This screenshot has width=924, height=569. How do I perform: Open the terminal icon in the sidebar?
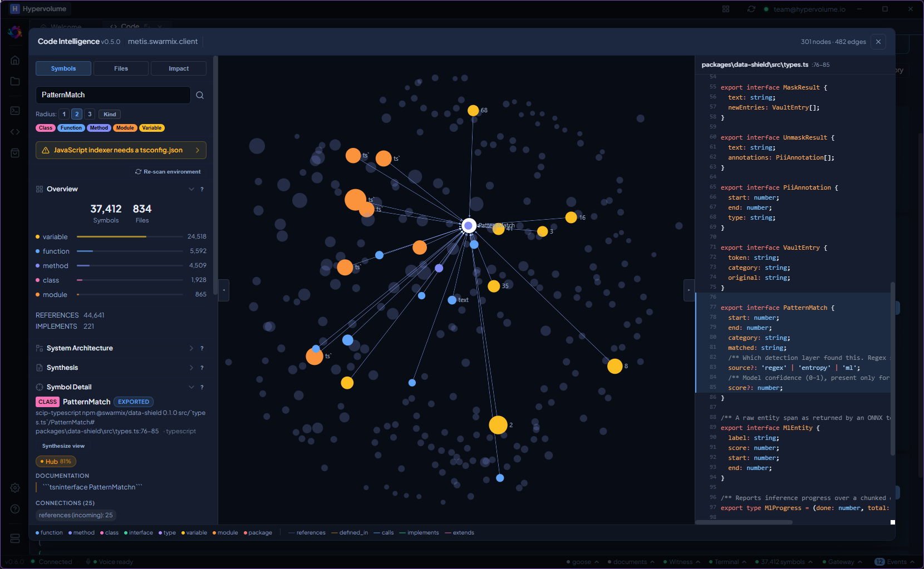(x=15, y=111)
